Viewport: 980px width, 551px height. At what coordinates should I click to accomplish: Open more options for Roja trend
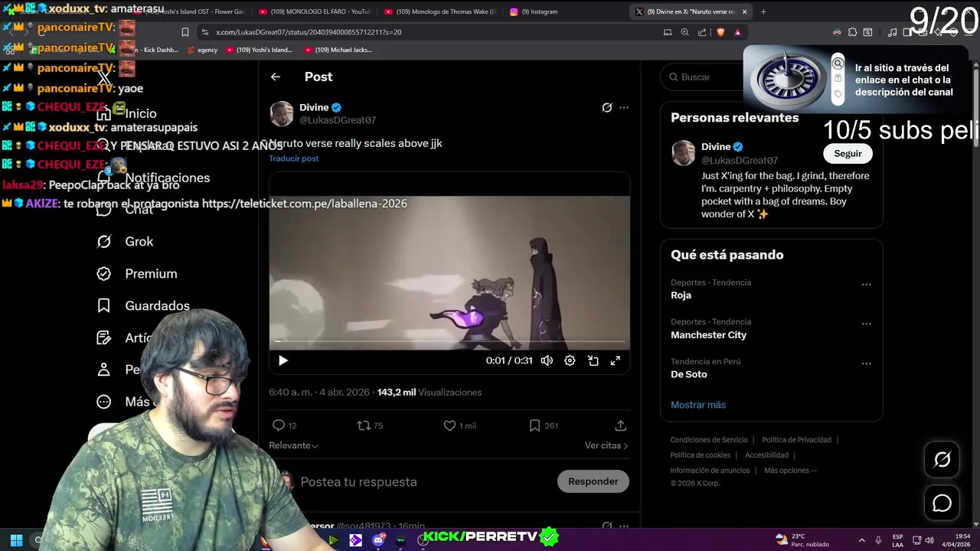click(x=866, y=285)
